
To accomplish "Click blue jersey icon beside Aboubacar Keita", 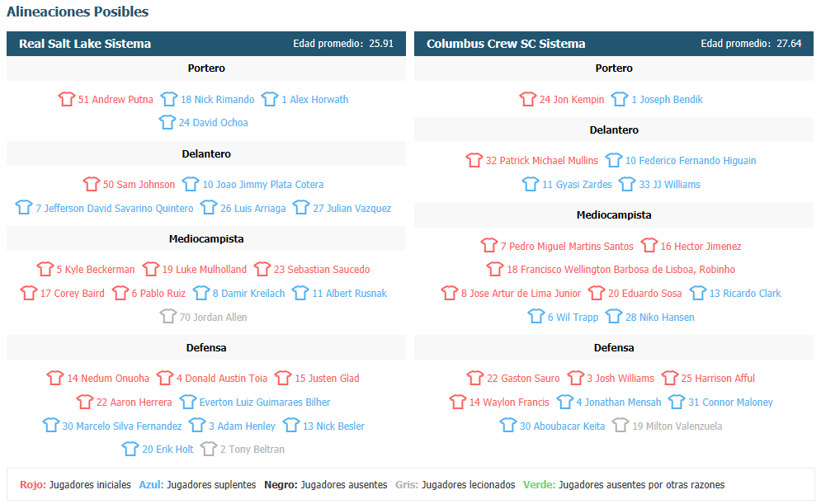I will (508, 425).
